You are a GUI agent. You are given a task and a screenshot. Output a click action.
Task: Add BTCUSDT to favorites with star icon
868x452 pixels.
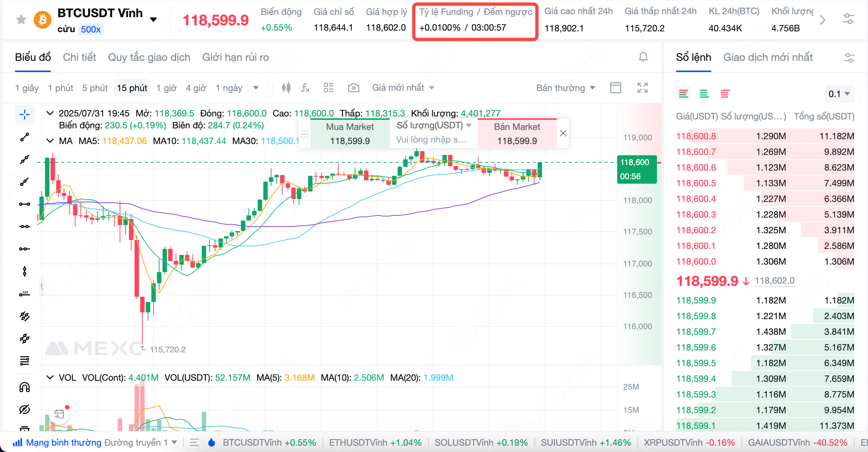21,19
